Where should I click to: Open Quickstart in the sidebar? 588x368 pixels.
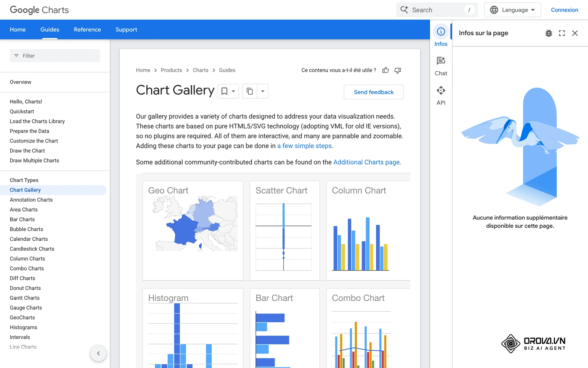pos(22,112)
